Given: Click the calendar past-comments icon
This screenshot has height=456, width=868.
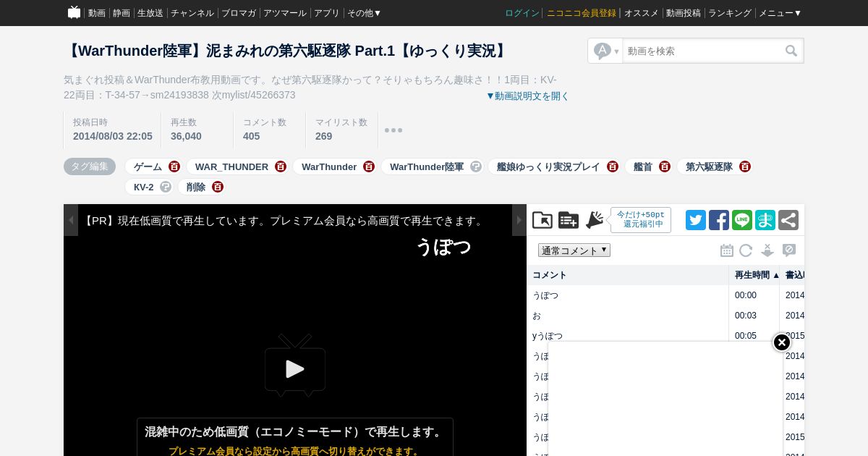Looking at the screenshot, I should click(x=727, y=250).
